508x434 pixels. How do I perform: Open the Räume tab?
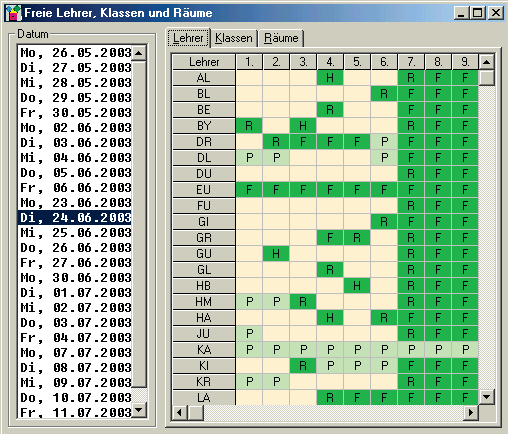(x=281, y=38)
